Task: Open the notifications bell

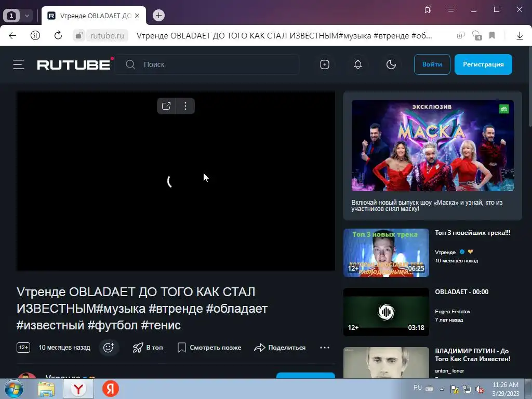Action: (357, 64)
